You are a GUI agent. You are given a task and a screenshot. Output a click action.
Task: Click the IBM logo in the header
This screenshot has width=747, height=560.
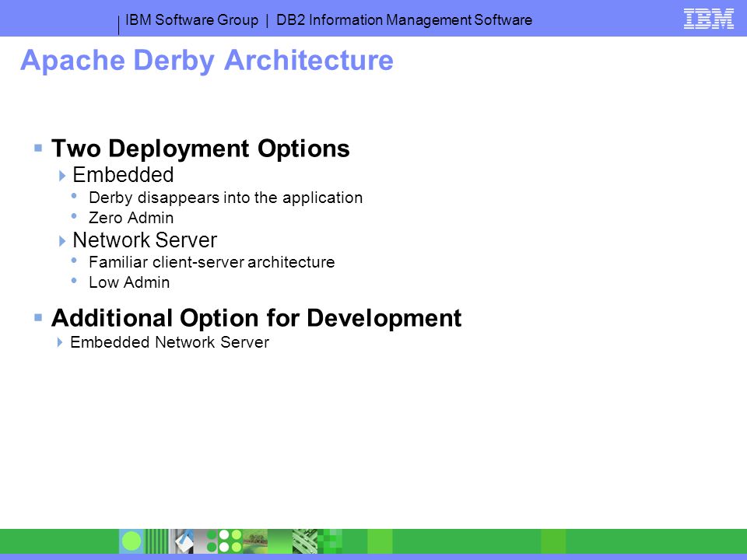[708, 19]
